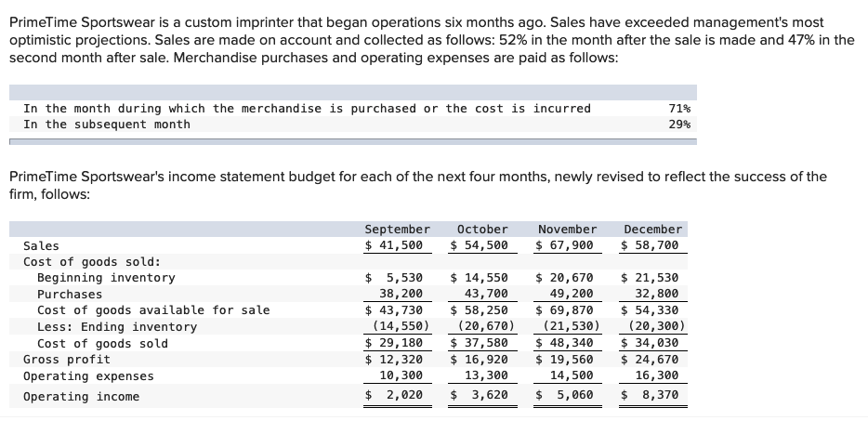Select the 'Cost of goods sold:' heading

point(92,262)
